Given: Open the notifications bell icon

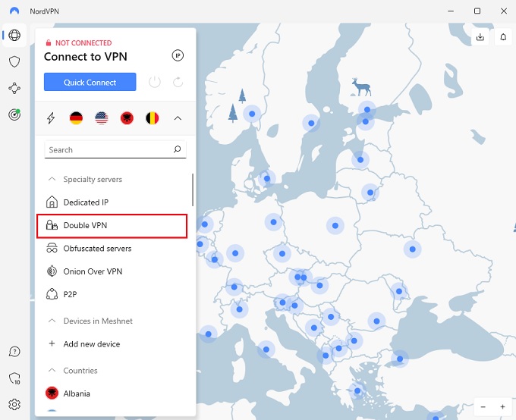Looking at the screenshot, I should pyautogui.click(x=503, y=37).
